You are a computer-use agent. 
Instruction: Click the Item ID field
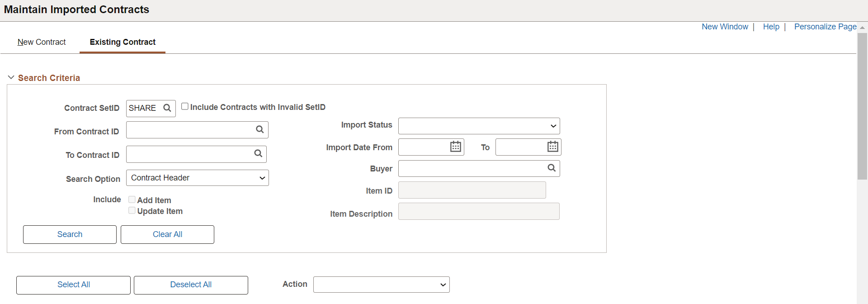click(472, 190)
